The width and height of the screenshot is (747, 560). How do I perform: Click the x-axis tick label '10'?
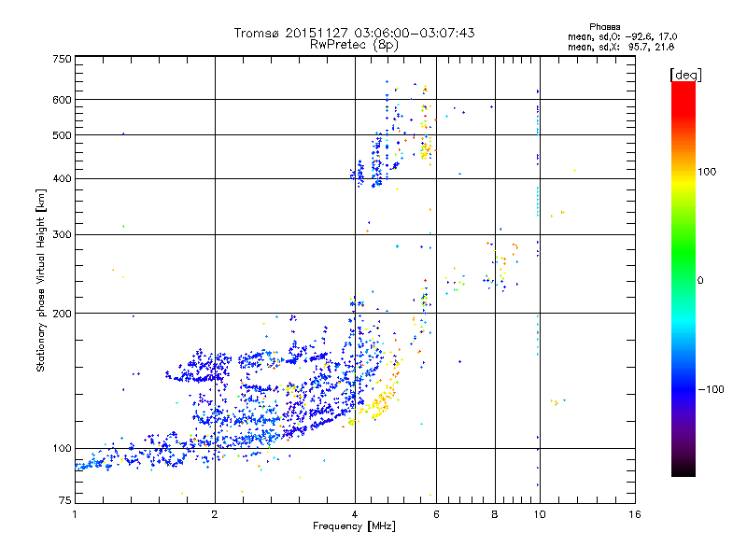point(540,514)
